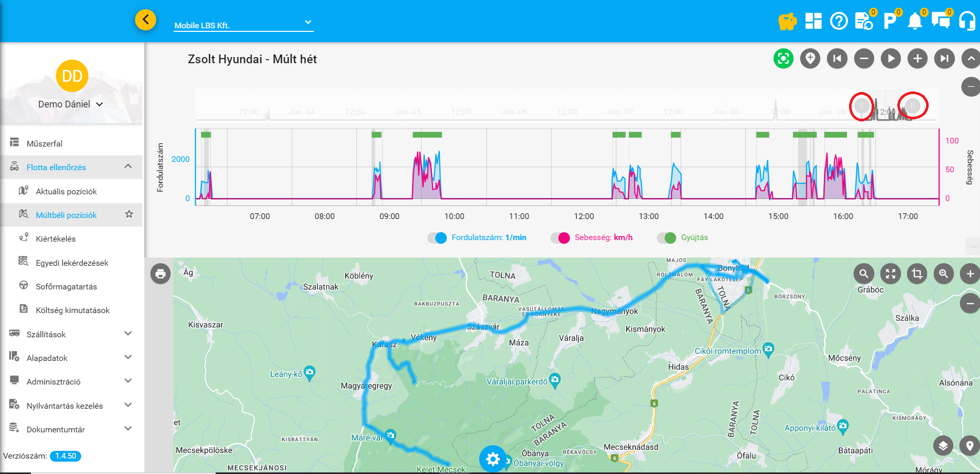
Task: Start route playback with play button
Action: click(891, 59)
